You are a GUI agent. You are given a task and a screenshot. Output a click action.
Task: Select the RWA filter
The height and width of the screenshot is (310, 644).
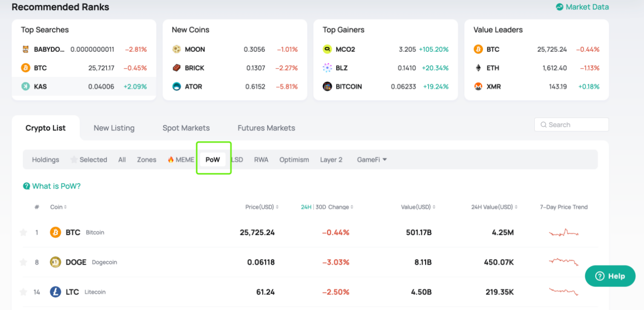pos(261,160)
